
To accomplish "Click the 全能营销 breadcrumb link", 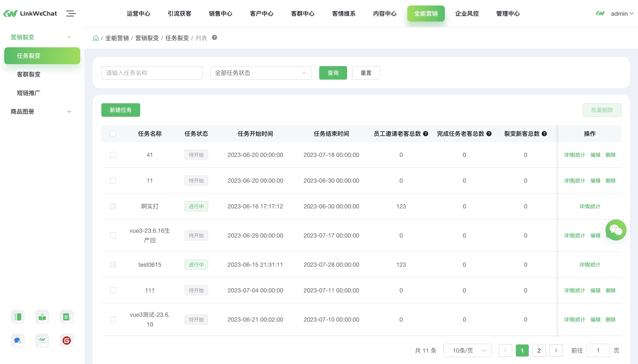I will click(117, 38).
